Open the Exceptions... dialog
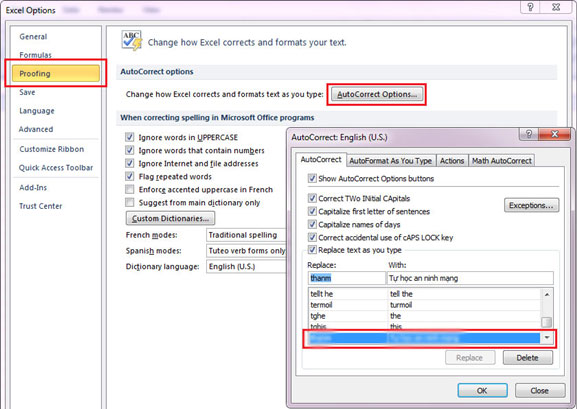The image size is (577, 409). tap(531, 205)
